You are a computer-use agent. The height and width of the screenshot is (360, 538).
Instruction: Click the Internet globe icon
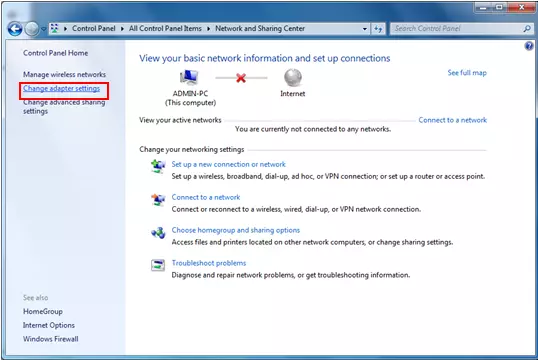[x=293, y=78]
